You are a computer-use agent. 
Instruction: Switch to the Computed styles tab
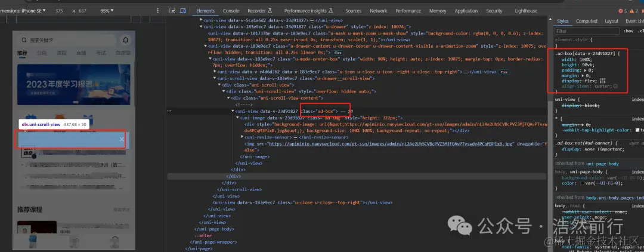[x=587, y=21]
